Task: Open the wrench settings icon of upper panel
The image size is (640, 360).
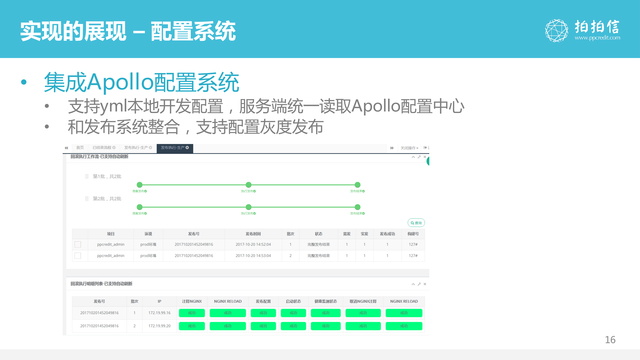Action: point(419,157)
